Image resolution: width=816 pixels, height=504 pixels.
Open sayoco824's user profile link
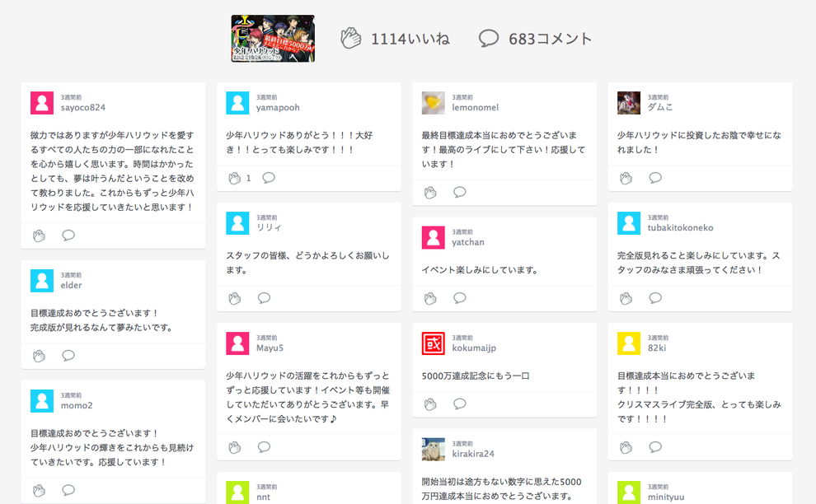point(83,107)
